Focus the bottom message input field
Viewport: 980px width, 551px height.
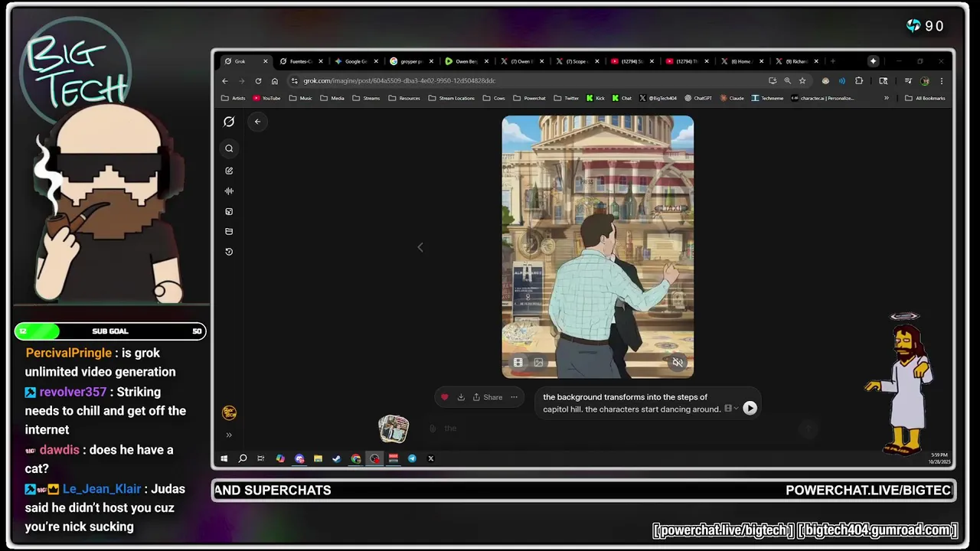pos(620,429)
